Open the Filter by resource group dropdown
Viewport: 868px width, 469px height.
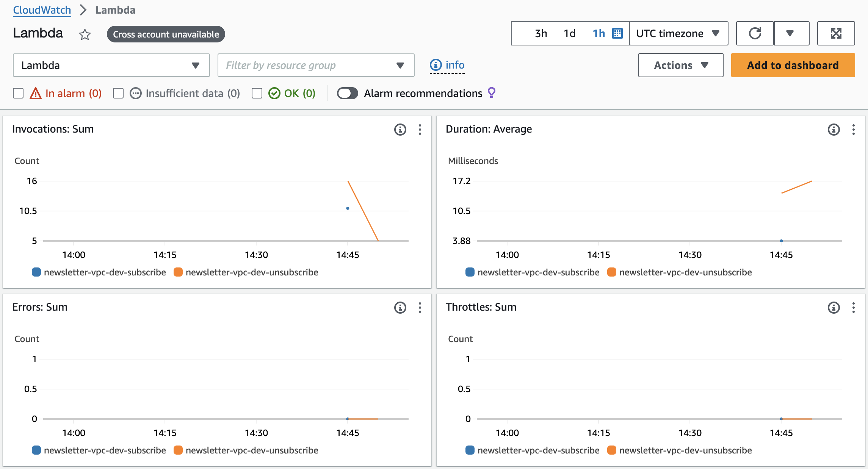[316, 65]
